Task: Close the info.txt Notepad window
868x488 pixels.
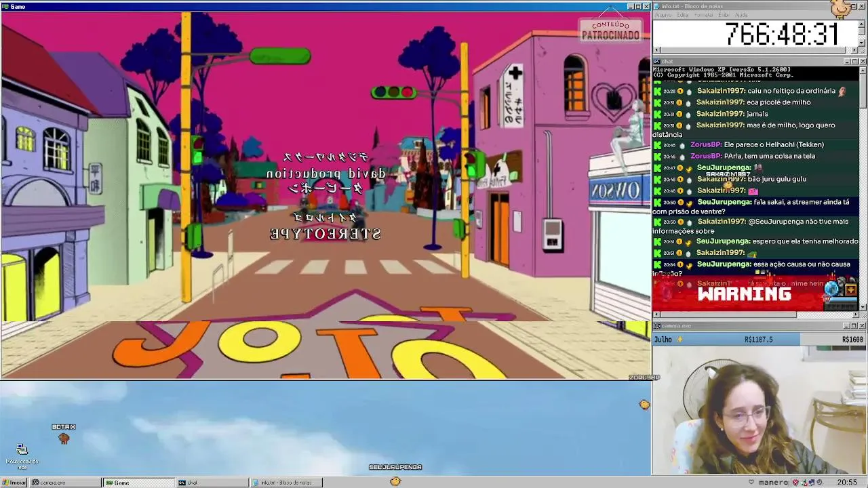Action: (863, 6)
